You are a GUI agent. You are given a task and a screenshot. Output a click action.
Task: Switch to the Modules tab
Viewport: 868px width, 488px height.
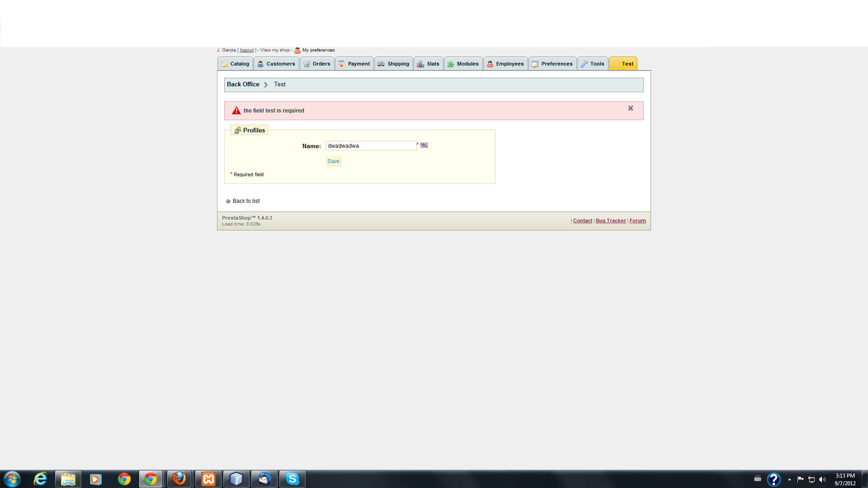[x=463, y=64]
